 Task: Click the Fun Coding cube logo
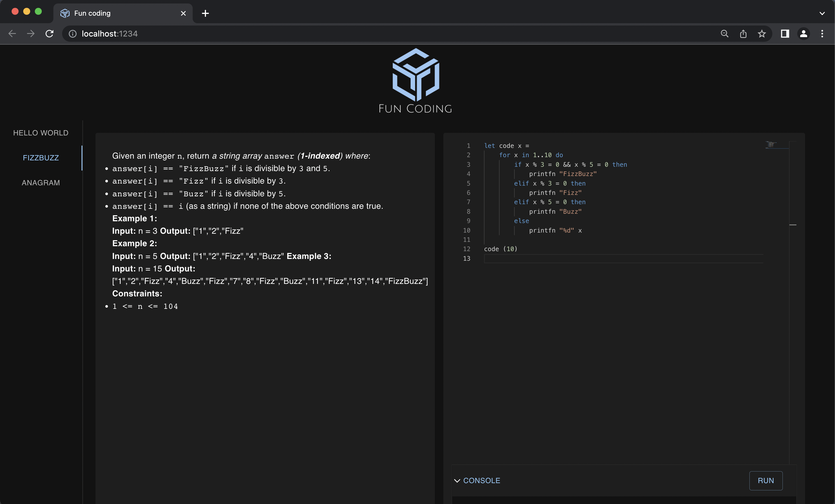coord(415,75)
